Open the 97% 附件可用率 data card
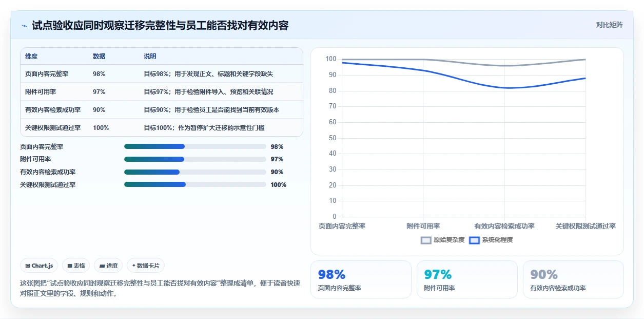 [x=467, y=279]
